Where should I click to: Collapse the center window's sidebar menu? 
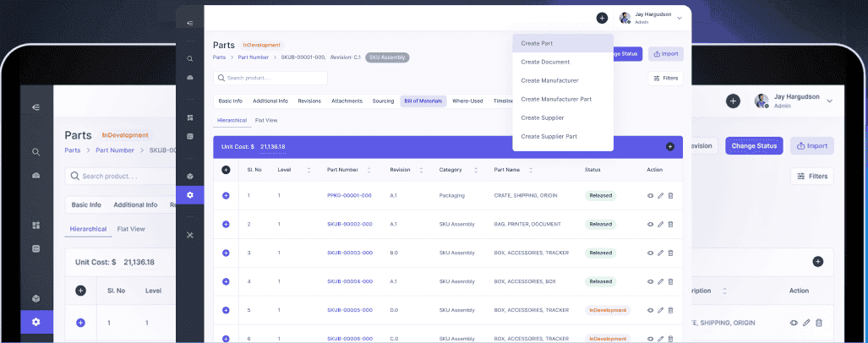tap(189, 23)
